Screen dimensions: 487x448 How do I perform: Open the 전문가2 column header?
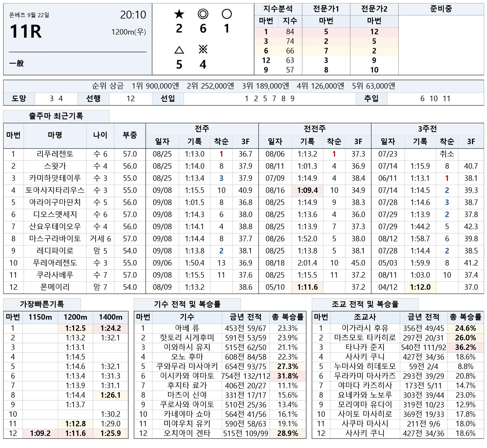(x=374, y=9)
